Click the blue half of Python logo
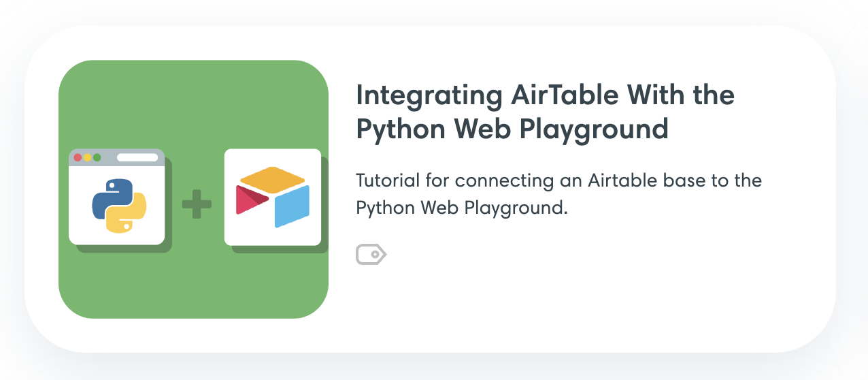The height and width of the screenshot is (380, 868). click(109, 197)
